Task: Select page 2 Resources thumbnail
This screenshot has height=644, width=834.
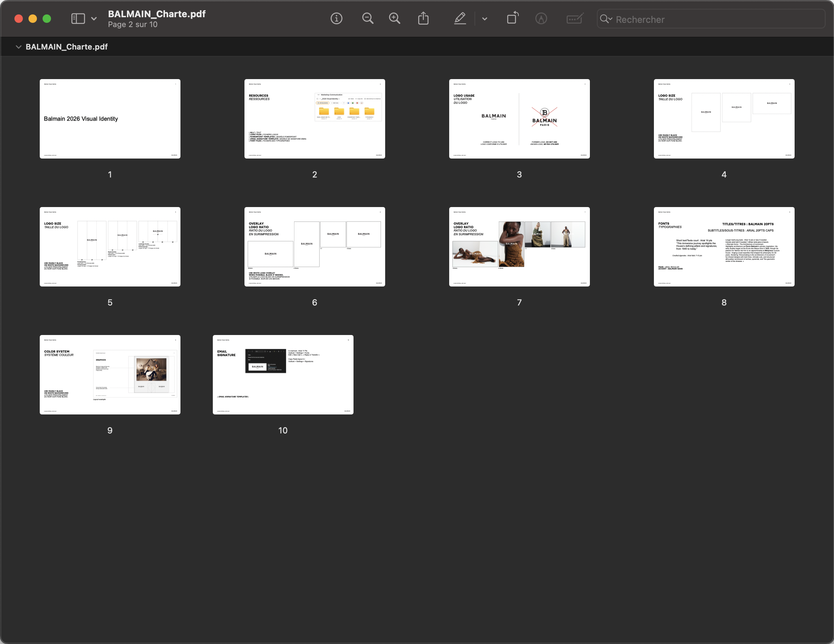Action: pyautogui.click(x=315, y=119)
